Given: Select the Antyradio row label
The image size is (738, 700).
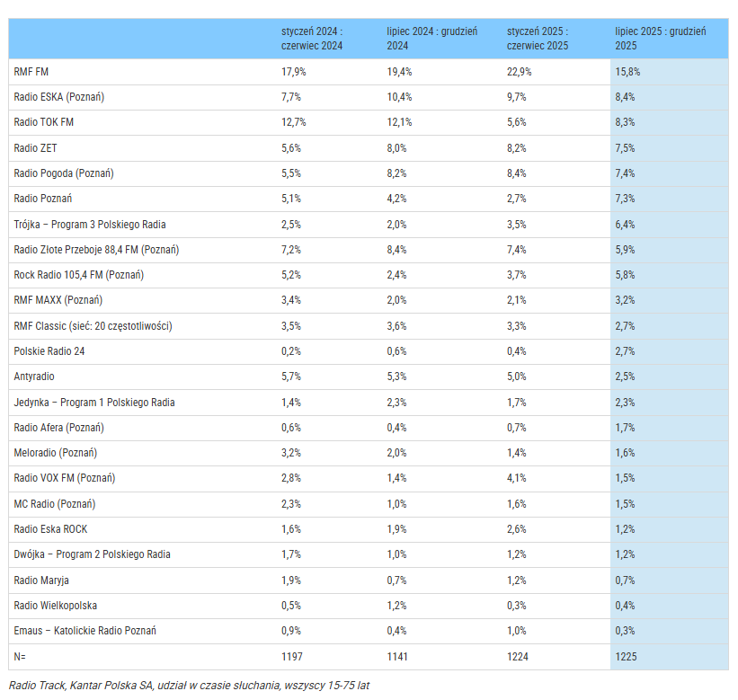Looking at the screenshot, I should 34,377.
